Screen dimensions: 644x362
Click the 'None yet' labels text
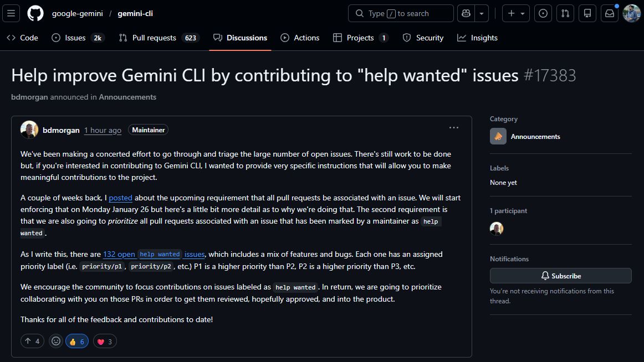(x=503, y=183)
